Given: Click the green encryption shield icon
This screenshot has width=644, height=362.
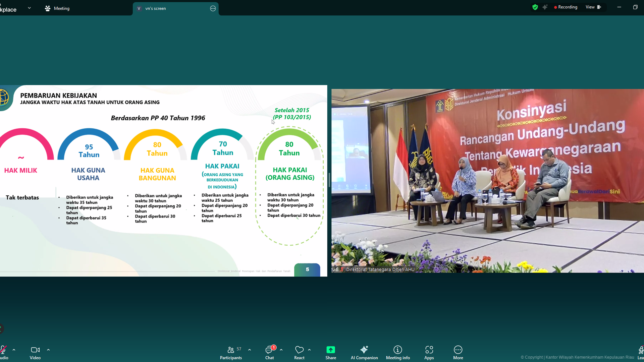Looking at the screenshot, I should point(535,7).
